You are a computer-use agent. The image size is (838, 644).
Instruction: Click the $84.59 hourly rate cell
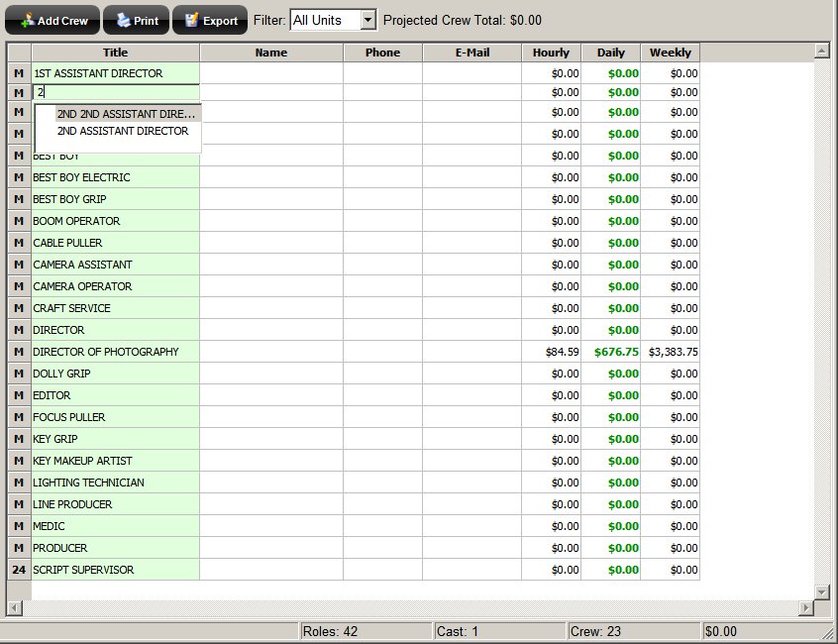click(551, 352)
